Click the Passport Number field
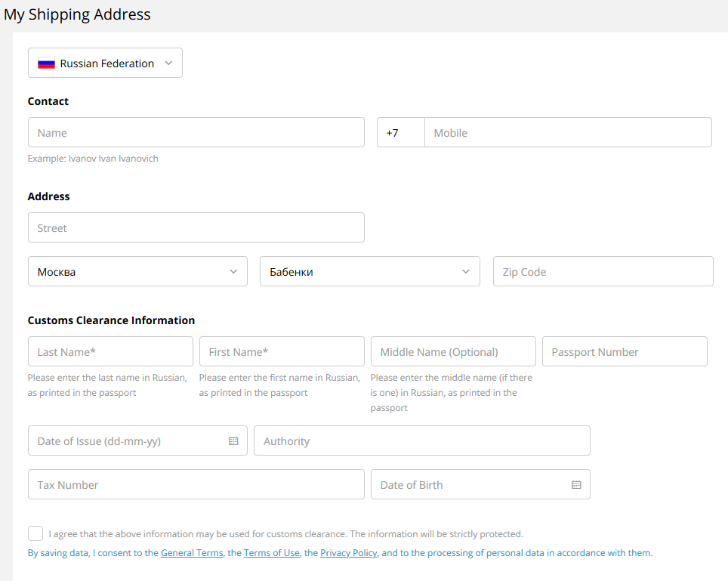 tap(625, 351)
